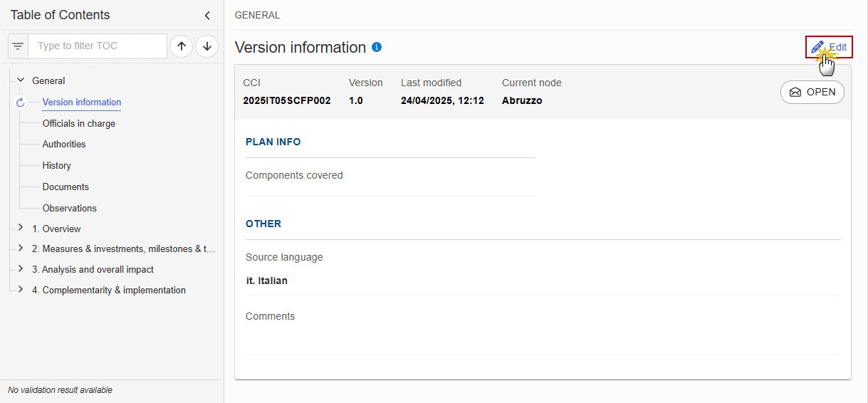The image size is (868, 403).
Task: Expand 2. Measures & investments section
Action: [21, 248]
